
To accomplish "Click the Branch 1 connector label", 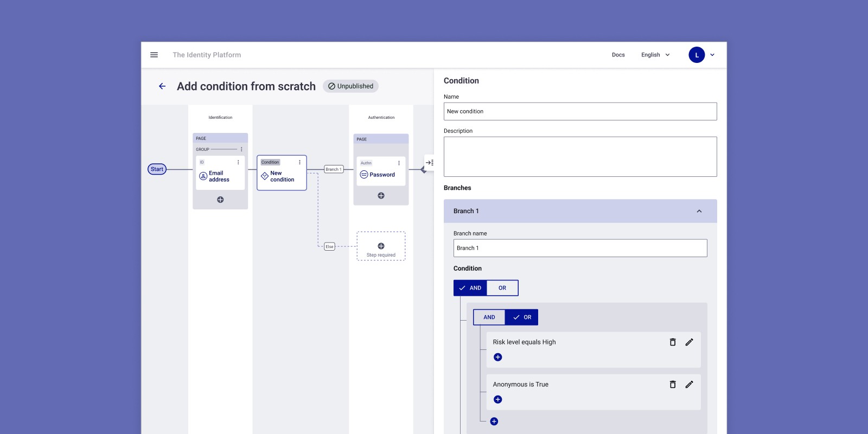I will point(334,169).
